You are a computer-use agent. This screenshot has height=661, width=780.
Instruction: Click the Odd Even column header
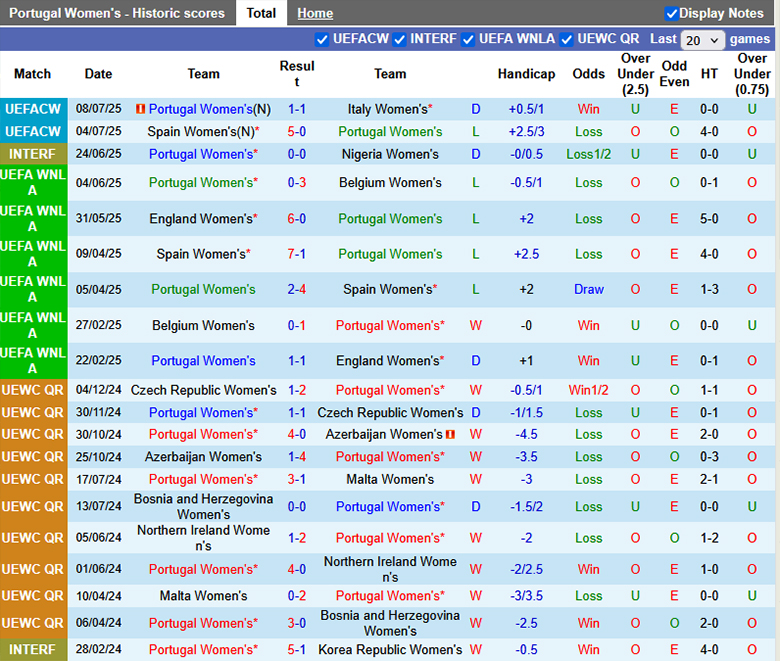674,74
